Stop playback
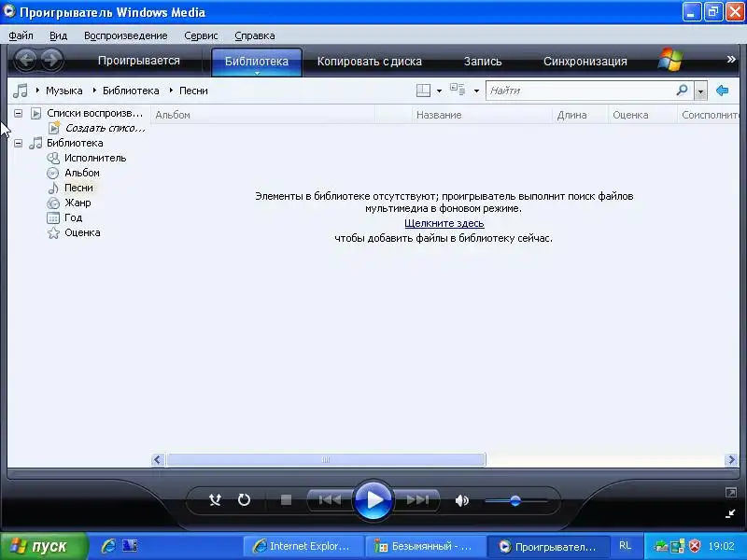The width and height of the screenshot is (747, 560). coord(286,499)
